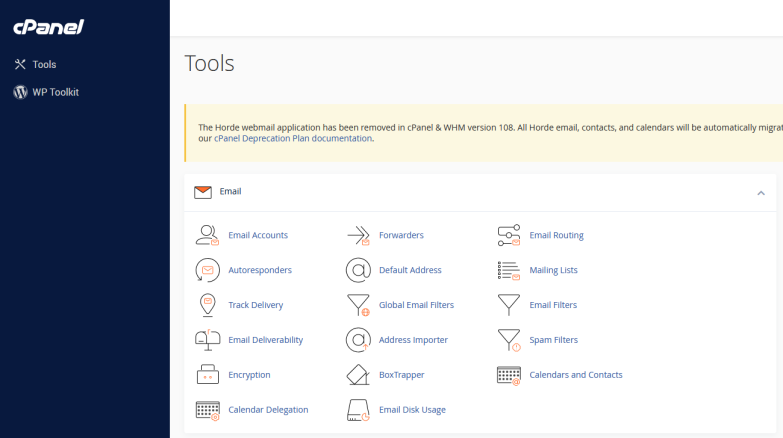783x438 pixels.
Task: Select the Email Routing icon
Action: tap(509, 235)
